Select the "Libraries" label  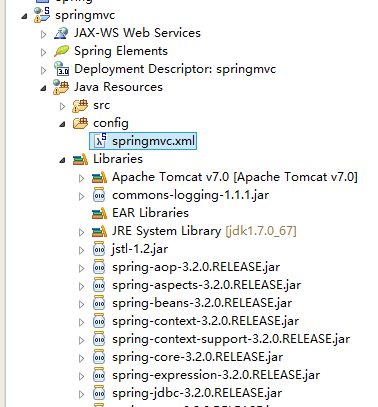[118, 159]
